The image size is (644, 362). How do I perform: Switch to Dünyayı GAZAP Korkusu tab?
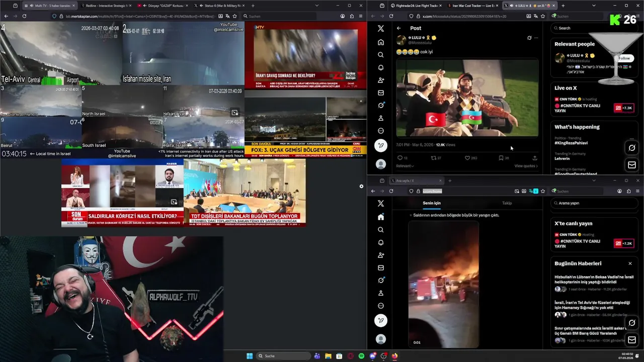tap(162, 6)
